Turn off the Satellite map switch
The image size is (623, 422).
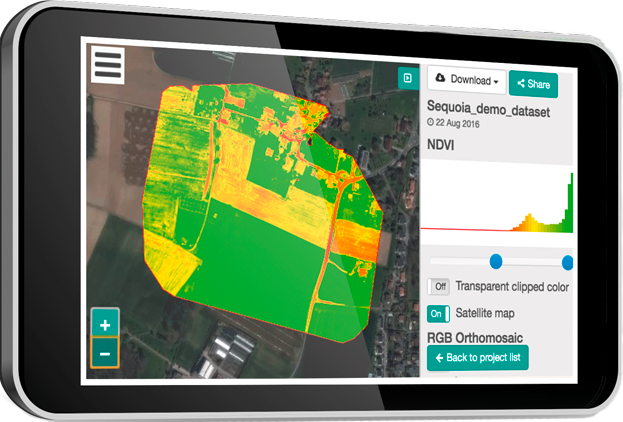click(x=439, y=314)
